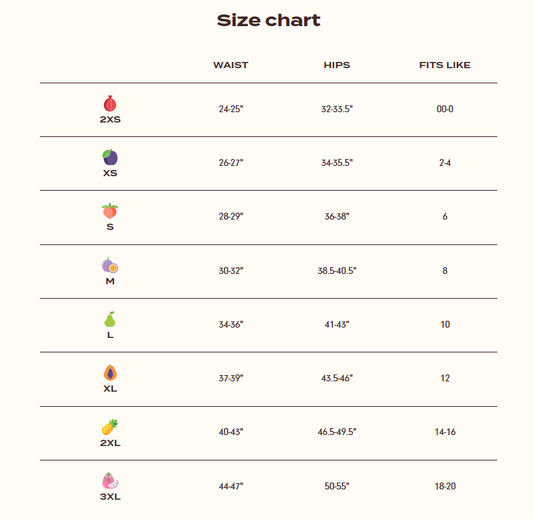
Task: Select the pineapple icon for 2XL
Action: point(110,427)
